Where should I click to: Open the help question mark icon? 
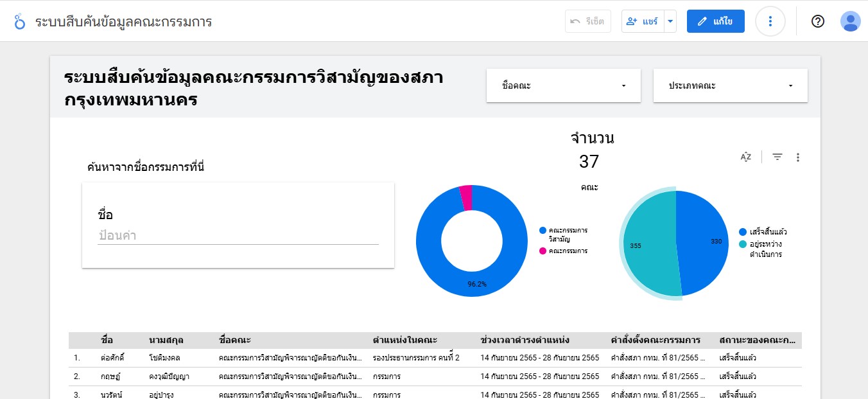click(x=817, y=21)
